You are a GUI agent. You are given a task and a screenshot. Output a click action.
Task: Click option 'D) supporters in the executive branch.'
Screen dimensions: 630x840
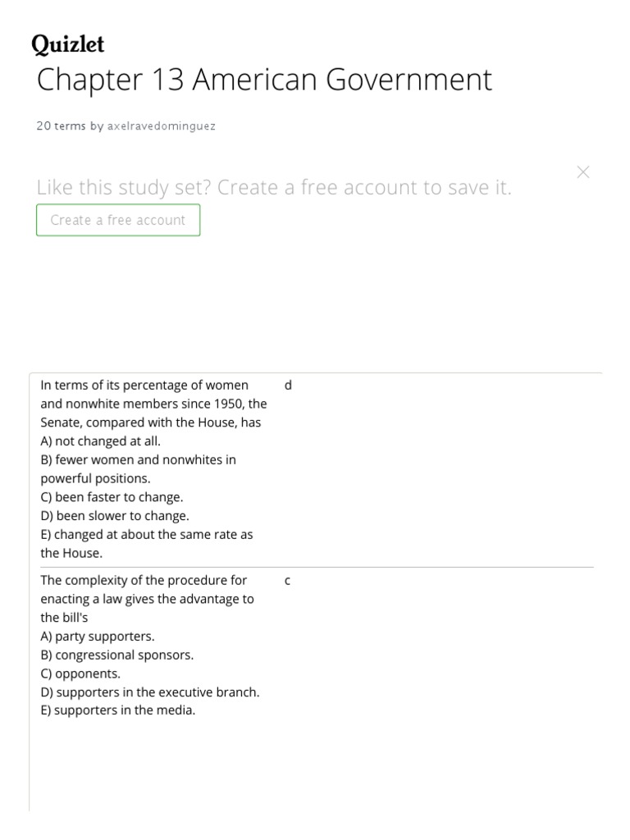pyautogui.click(x=150, y=692)
